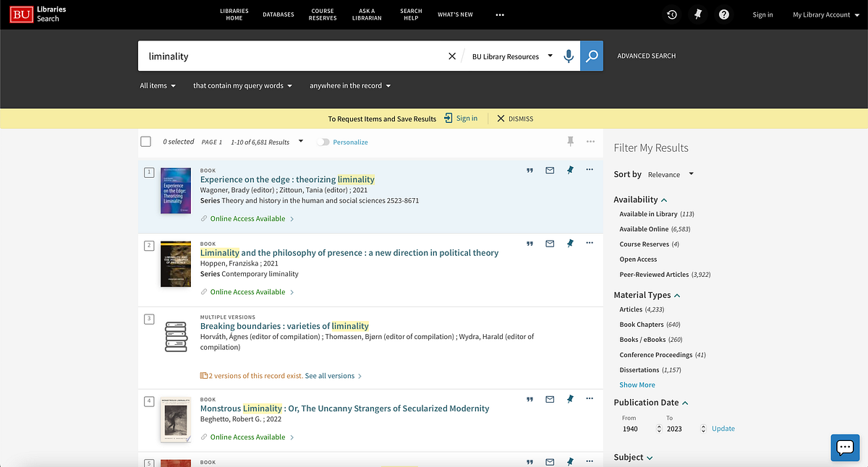Image resolution: width=868 pixels, height=467 pixels.
Task: Dismiss the sign-in notification banner
Action: (515, 119)
